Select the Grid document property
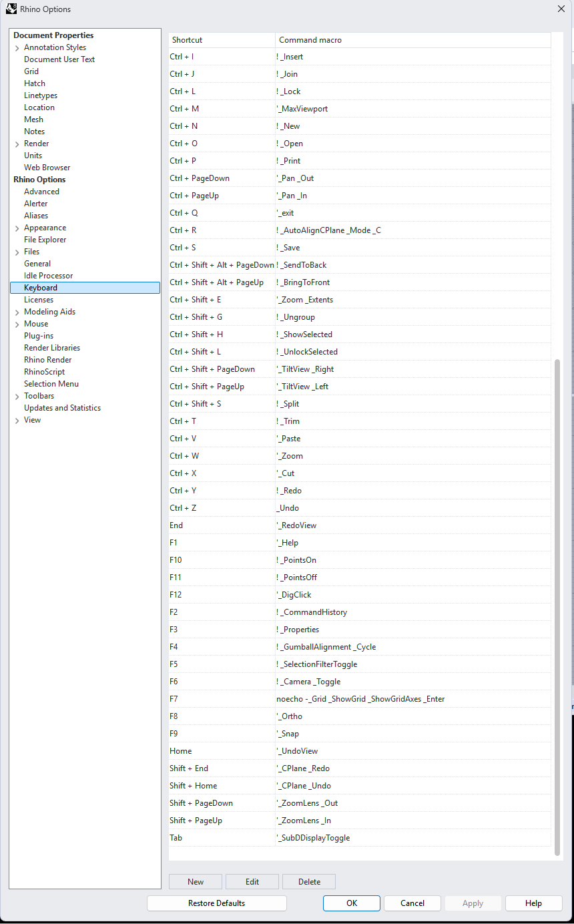Screen dimensions: 574x924 [31, 71]
